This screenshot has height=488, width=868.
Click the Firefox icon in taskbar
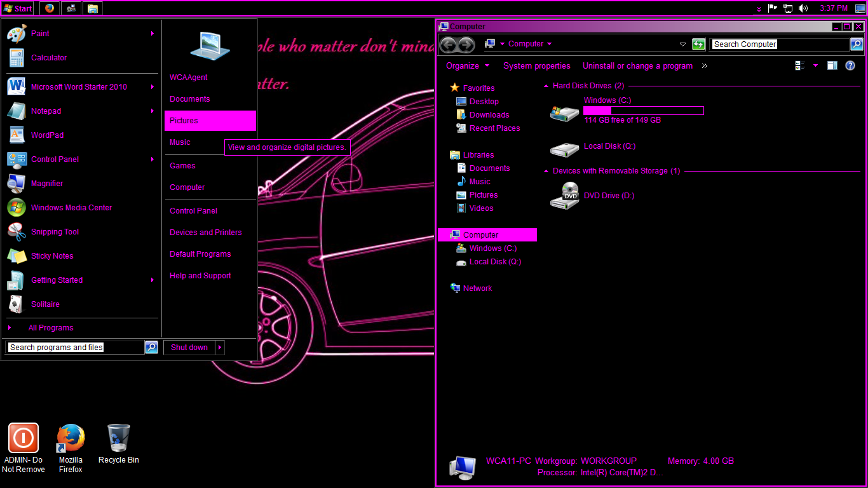(50, 8)
